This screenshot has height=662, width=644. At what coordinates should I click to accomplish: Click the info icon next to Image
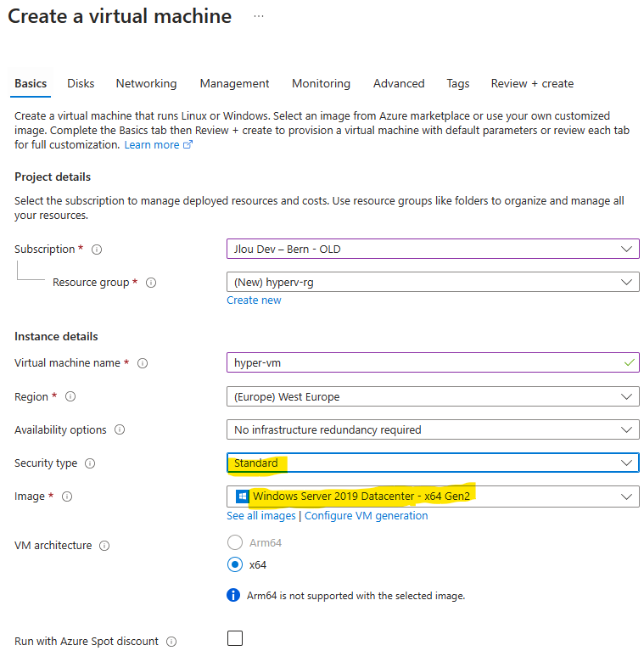pyautogui.click(x=67, y=496)
